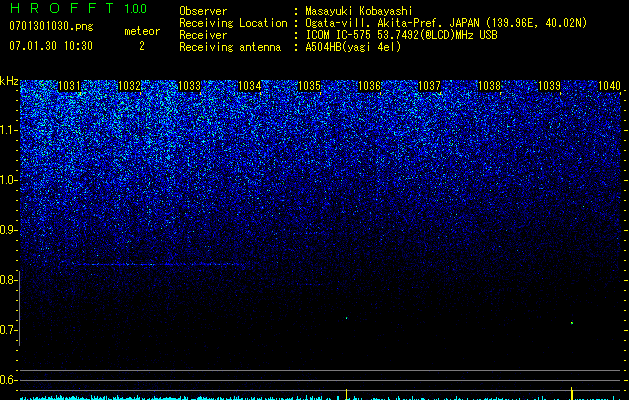Click the meteor echo dot near 1036

point(346,318)
